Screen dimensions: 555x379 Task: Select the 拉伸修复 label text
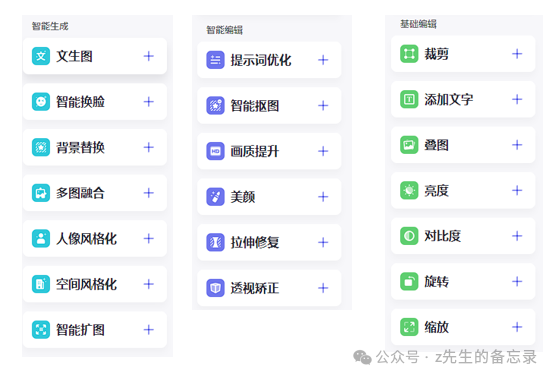[x=255, y=242]
